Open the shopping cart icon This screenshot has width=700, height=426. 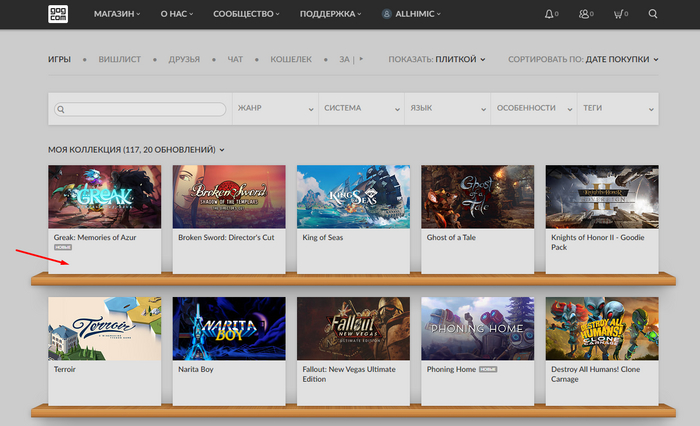(x=618, y=15)
